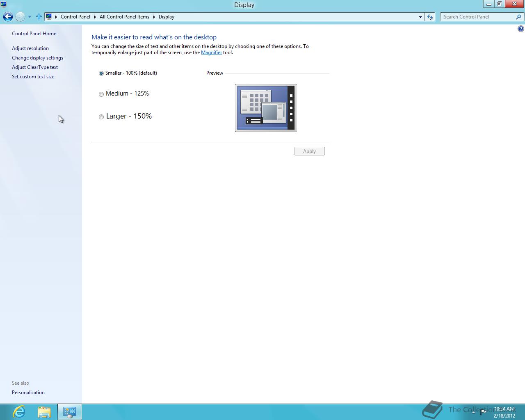
Task: Minimize the Display window
Action: click(x=489, y=4)
